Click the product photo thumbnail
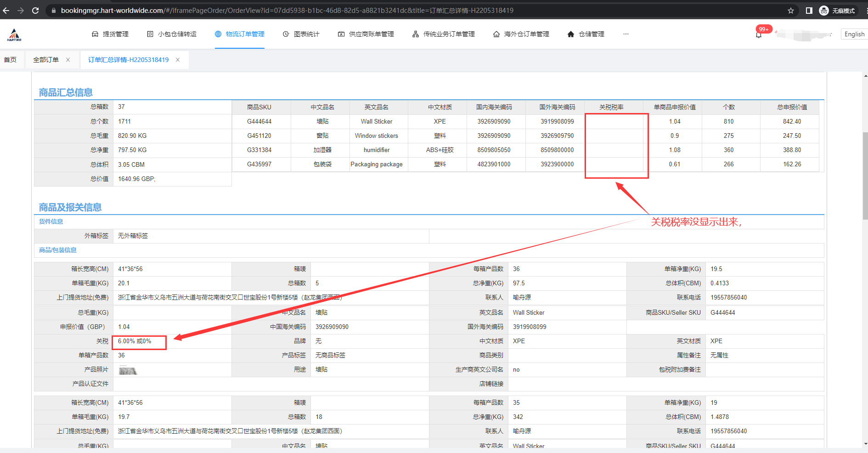This screenshot has width=868, height=453. point(128,370)
